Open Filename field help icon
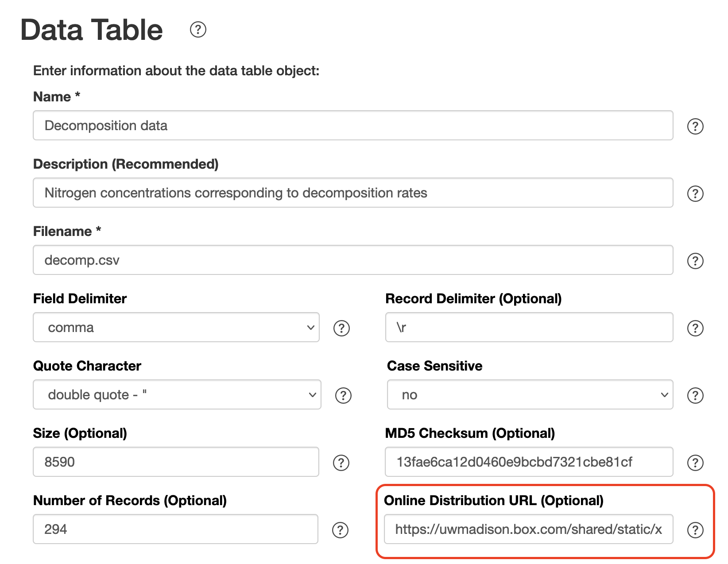The height and width of the screenshot is (564, 728). click(695, 261)
